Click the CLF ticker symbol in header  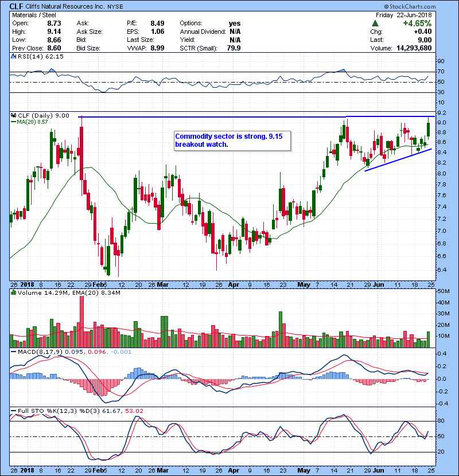(x=16, y=6)
